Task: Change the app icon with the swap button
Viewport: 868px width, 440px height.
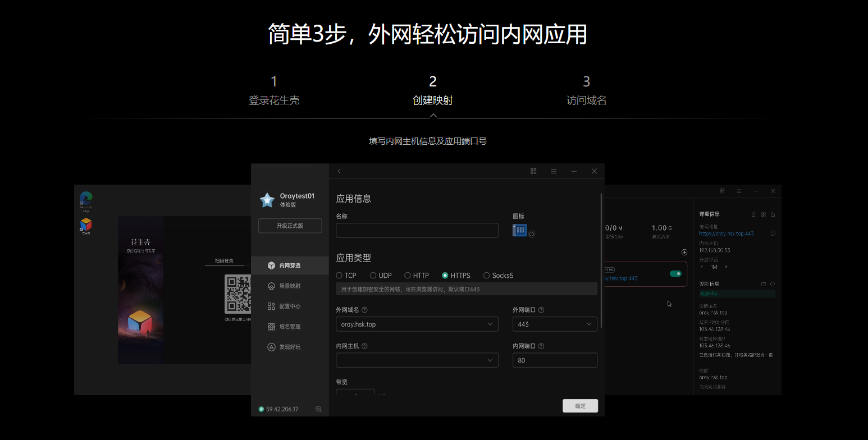Action: coord(532,234)
